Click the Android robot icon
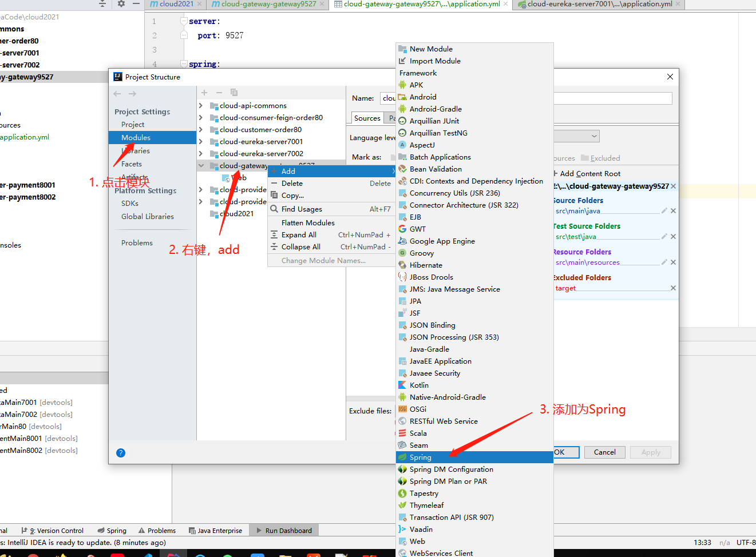Screen dimensions: 756x557 pyautogui.click(x=402, y=97)
